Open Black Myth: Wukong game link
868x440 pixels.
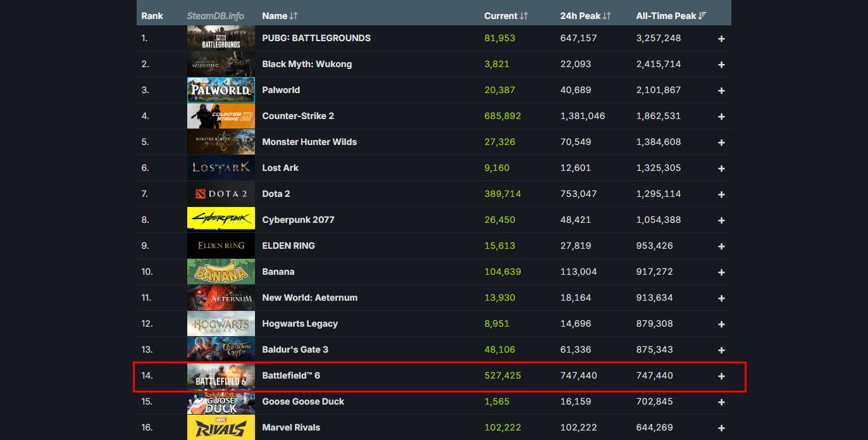307,64
